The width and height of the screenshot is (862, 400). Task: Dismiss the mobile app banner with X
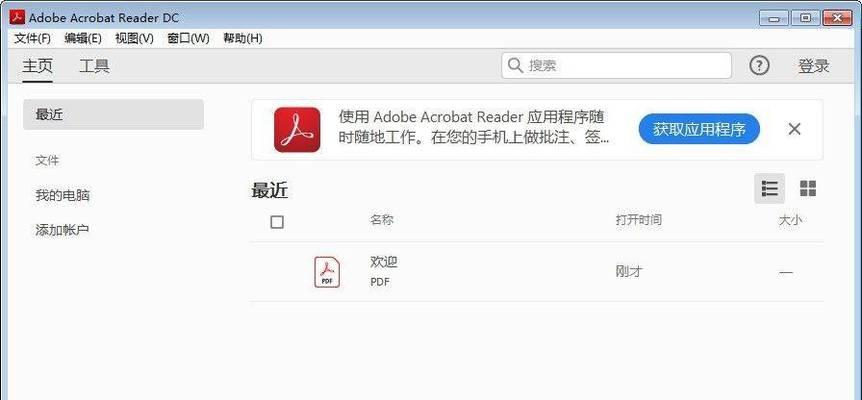point(794,129)
